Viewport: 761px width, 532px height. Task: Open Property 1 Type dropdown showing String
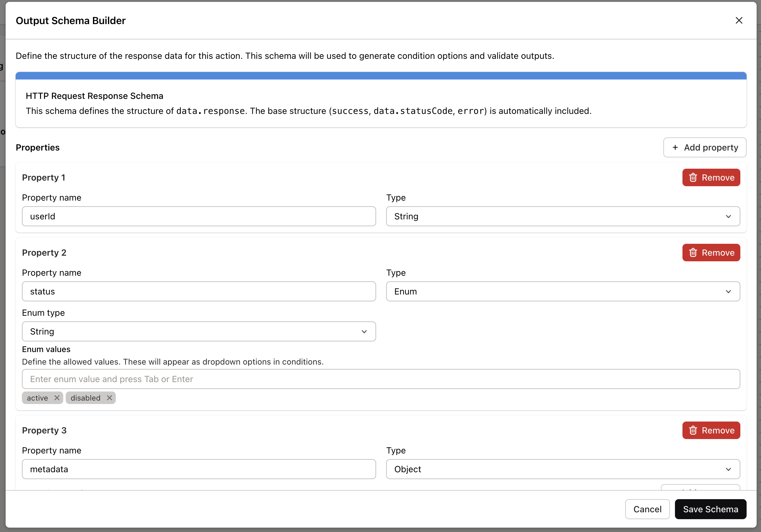click(x=563, y=217)
